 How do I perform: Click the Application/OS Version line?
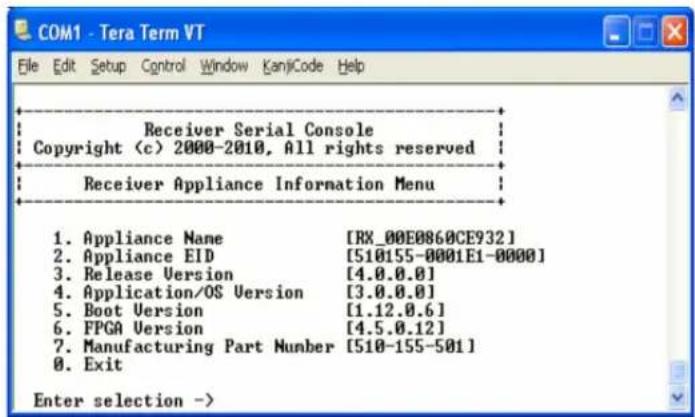(x=244, y=292)
